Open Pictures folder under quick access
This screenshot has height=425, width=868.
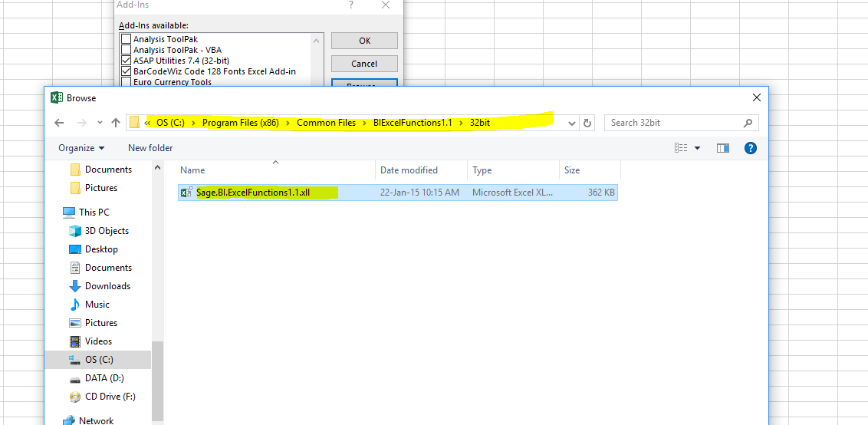pos(94,188)
